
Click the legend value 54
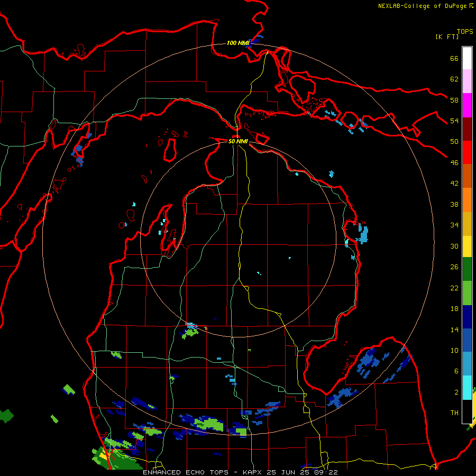click(x=454, y=121)
